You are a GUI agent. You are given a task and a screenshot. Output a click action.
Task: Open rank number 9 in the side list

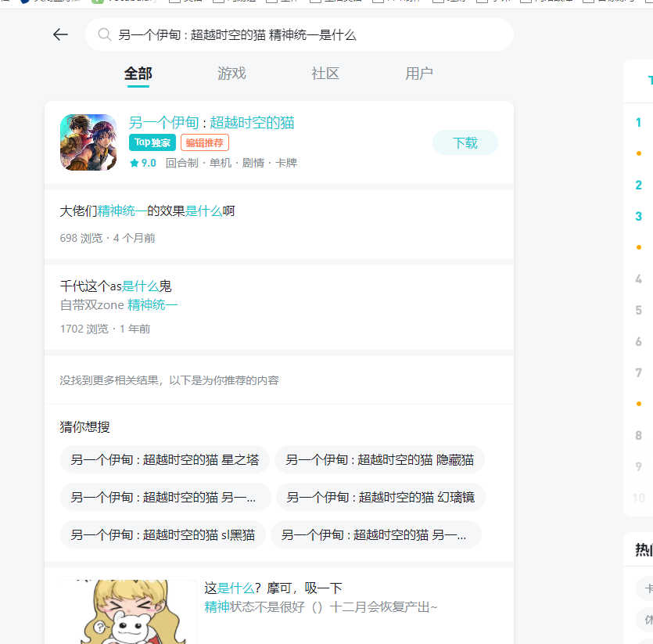pyautogui.click(x=638, y=466)
